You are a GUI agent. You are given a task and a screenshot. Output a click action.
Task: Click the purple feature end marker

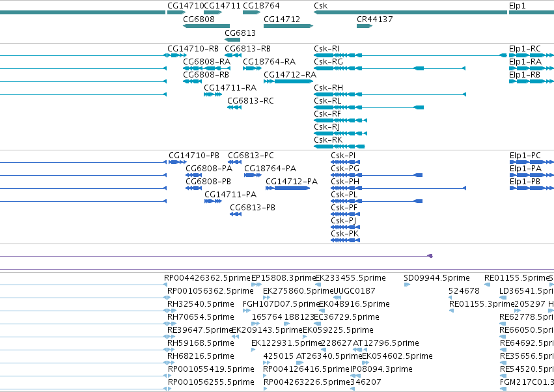click(x=430, y=256)
